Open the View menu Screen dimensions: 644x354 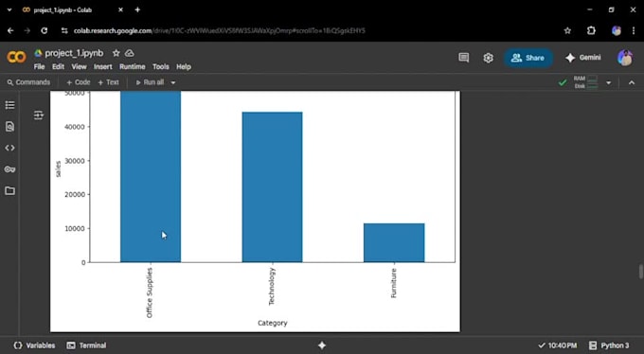point(80,67)
